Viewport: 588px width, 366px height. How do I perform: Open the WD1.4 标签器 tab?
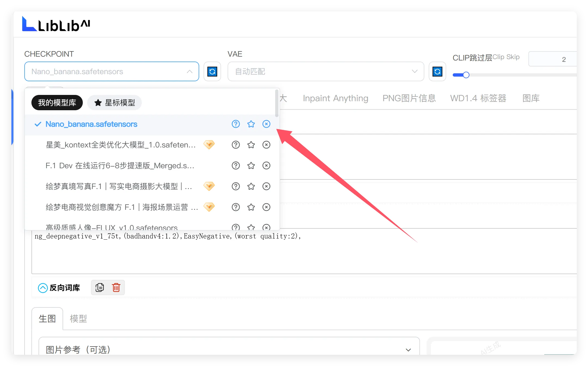pos(478,98)
